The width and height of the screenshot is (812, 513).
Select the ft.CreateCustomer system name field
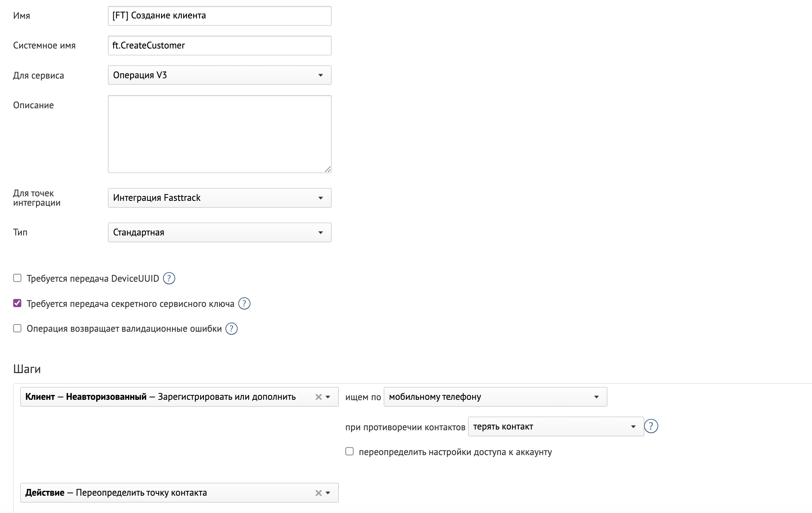coord(219,45)
